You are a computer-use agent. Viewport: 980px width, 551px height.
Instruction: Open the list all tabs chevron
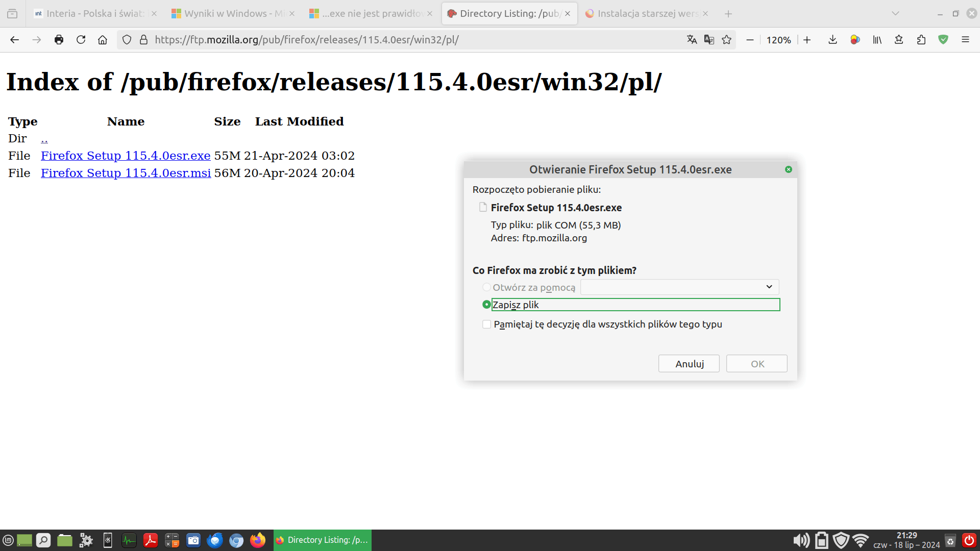tap(895, 14)
